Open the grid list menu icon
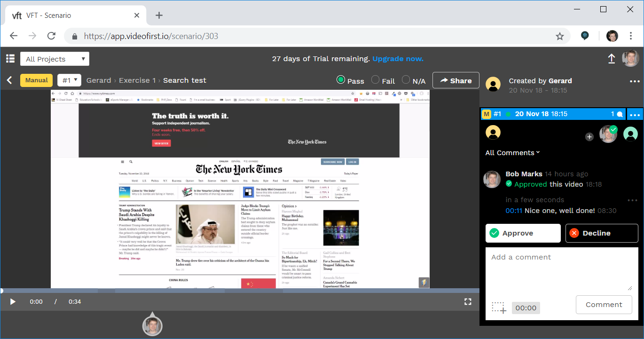Viewport: 644px width, 339px height. click(10, 59)
